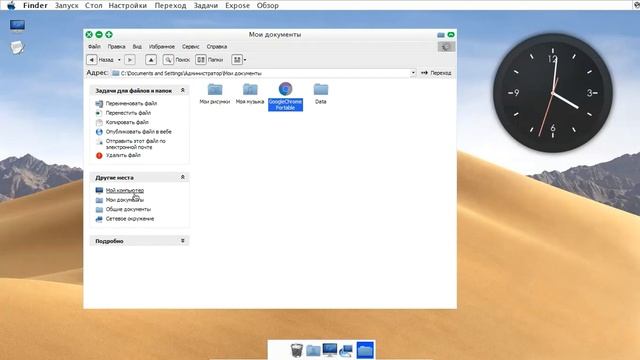Open the network connections dock icon

[346, 351]
